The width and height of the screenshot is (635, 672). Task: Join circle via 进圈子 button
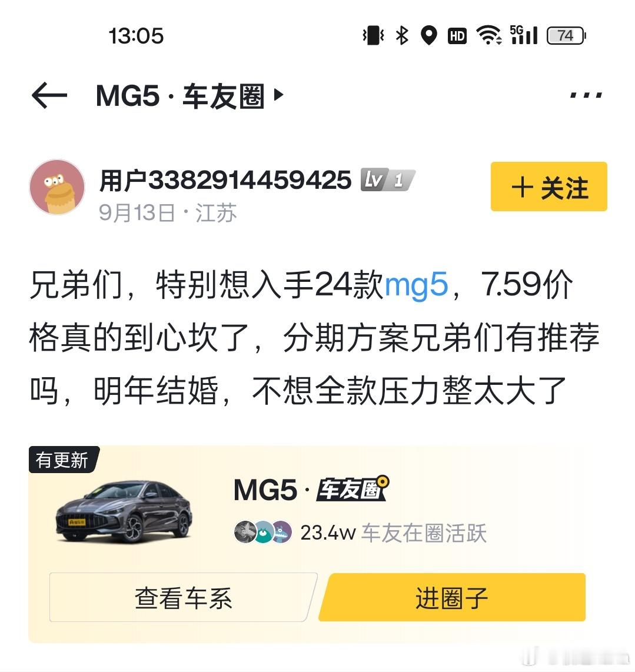click(452, 597)
